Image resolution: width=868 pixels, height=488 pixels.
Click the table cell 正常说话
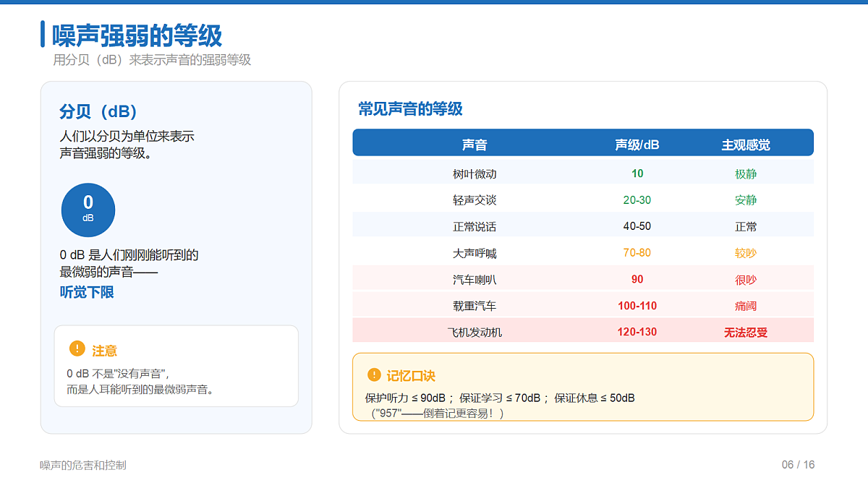tap(475, 227)
